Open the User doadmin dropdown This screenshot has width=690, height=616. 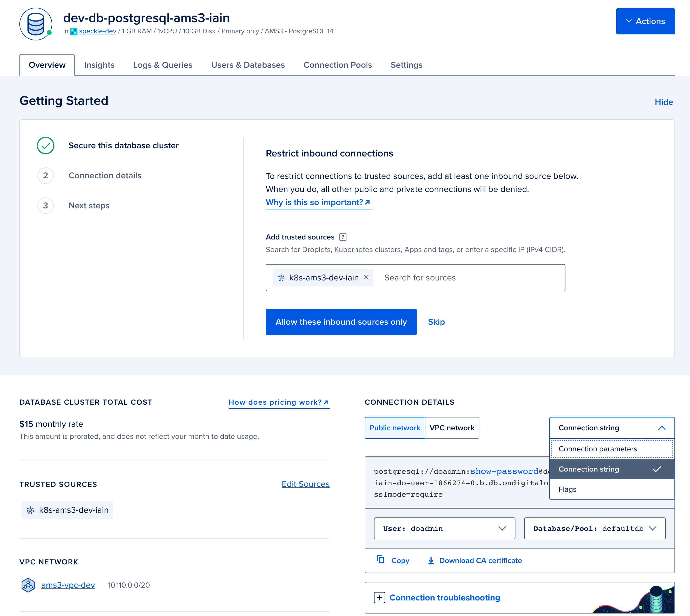tap(444, 528)
